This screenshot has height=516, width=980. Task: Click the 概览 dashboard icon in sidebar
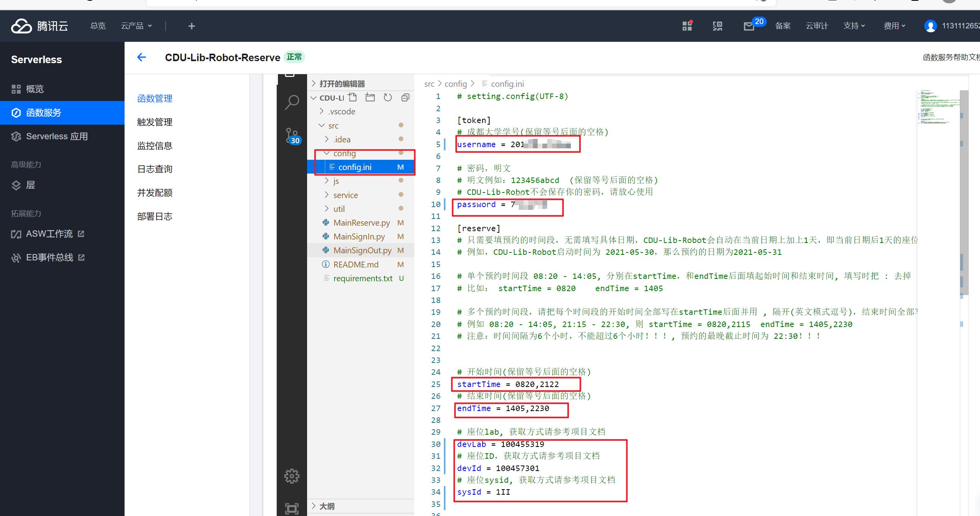click(x=16, y=89)
